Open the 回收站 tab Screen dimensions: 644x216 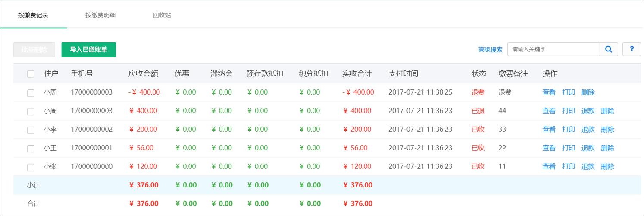pyautogui.click(x=162, y=15)
